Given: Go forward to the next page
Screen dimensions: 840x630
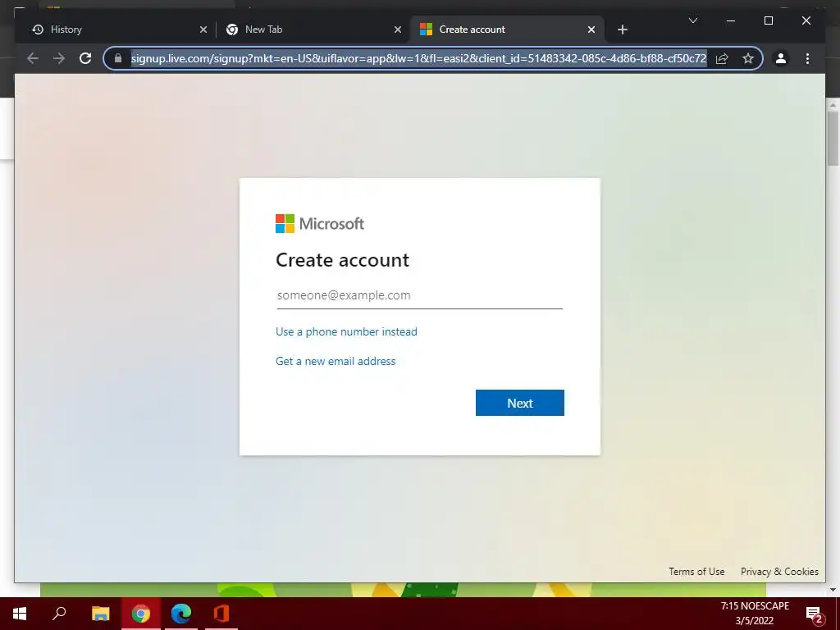Looking at the screenshot, I should coord(59,58).
